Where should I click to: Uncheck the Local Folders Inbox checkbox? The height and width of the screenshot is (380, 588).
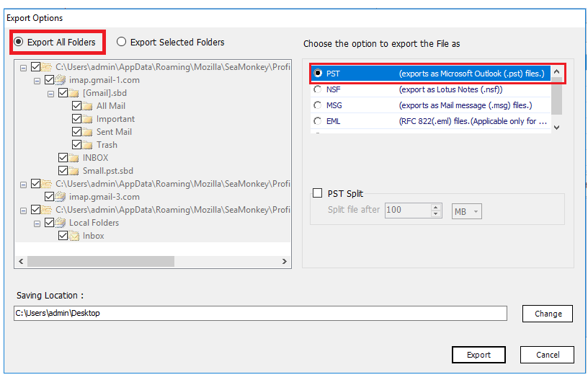63,236
